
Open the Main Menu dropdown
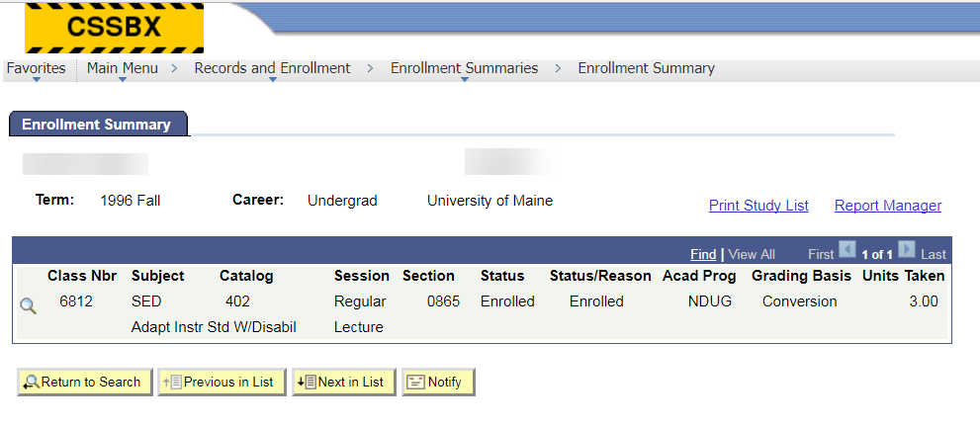click(123, 69)
